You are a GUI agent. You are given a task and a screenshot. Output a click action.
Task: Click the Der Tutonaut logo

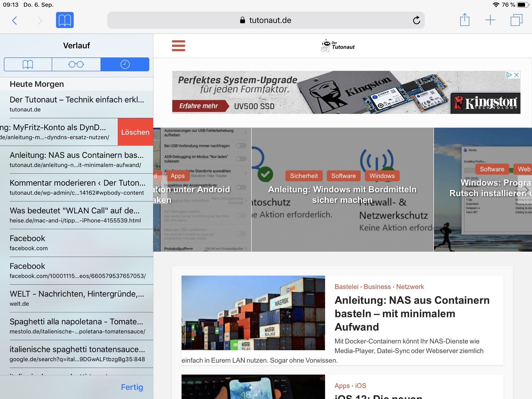click(x=338, y=46)
